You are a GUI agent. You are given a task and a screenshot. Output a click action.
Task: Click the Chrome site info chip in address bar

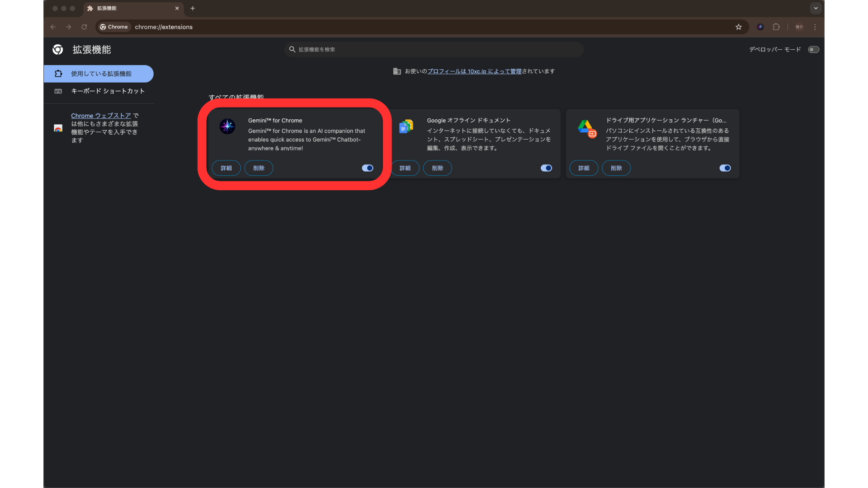(x=114, y=27)
